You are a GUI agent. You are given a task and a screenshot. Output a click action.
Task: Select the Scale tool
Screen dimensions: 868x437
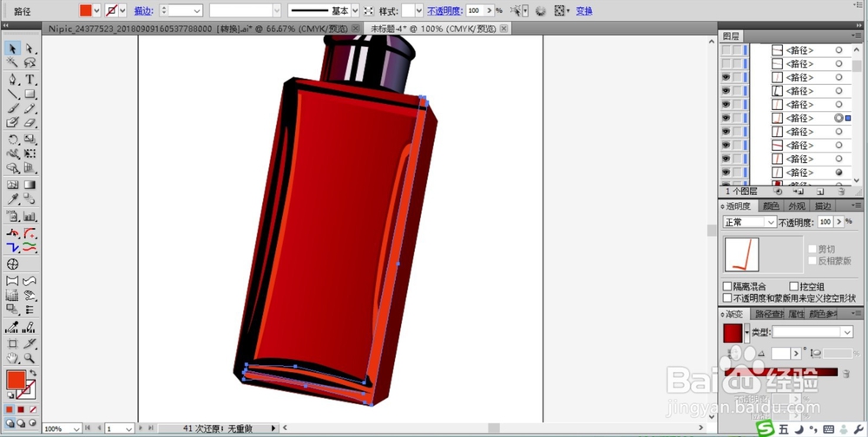30,140
